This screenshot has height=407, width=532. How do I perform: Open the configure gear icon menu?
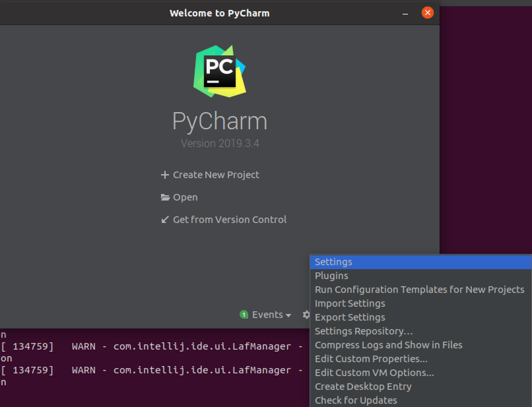pyautogui.click(x=306, y=315)
